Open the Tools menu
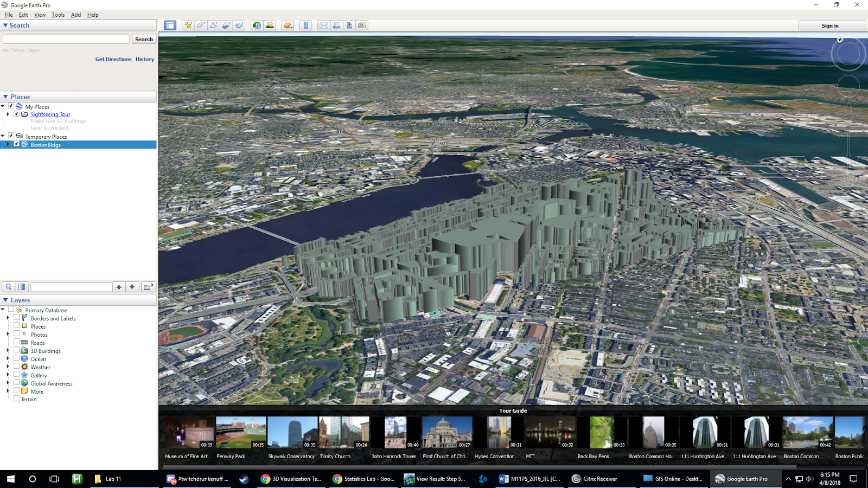This screenshot has width=868, height=488. (58, 15)
